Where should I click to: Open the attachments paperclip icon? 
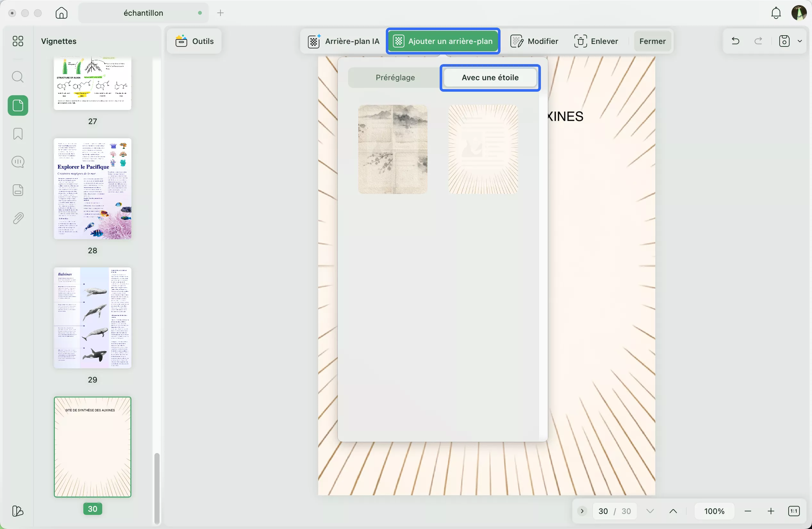[18, 218]
